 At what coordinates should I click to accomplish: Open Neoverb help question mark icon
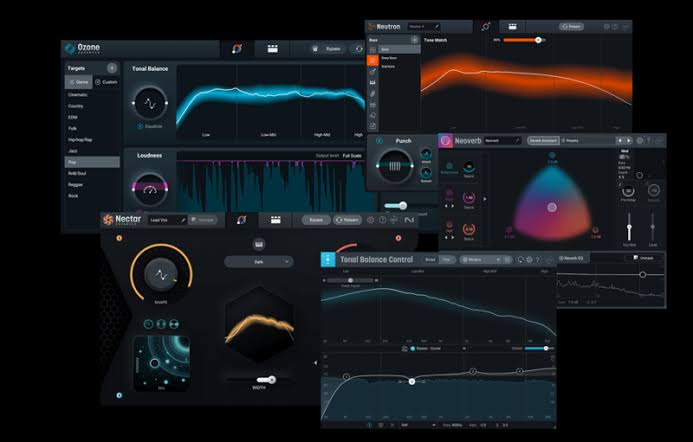click(x=649, y=141)
